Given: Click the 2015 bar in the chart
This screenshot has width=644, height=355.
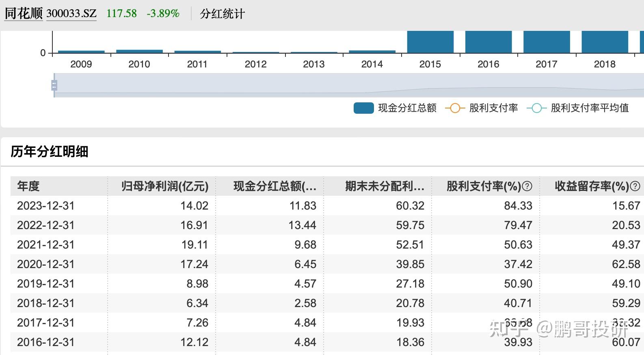Looking at the screenshot, I should [430, 42].
